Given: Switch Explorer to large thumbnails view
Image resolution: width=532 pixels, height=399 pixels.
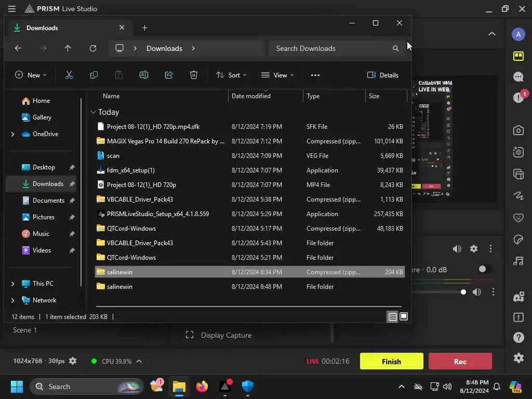Looking at the screenshot, I should pyautogui.click(x=403, y=316).
